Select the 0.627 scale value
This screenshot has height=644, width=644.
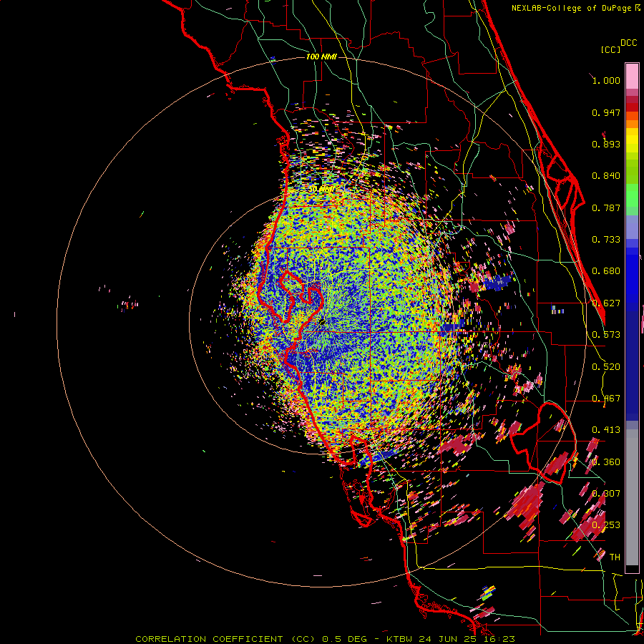click(x=606, y=303)
